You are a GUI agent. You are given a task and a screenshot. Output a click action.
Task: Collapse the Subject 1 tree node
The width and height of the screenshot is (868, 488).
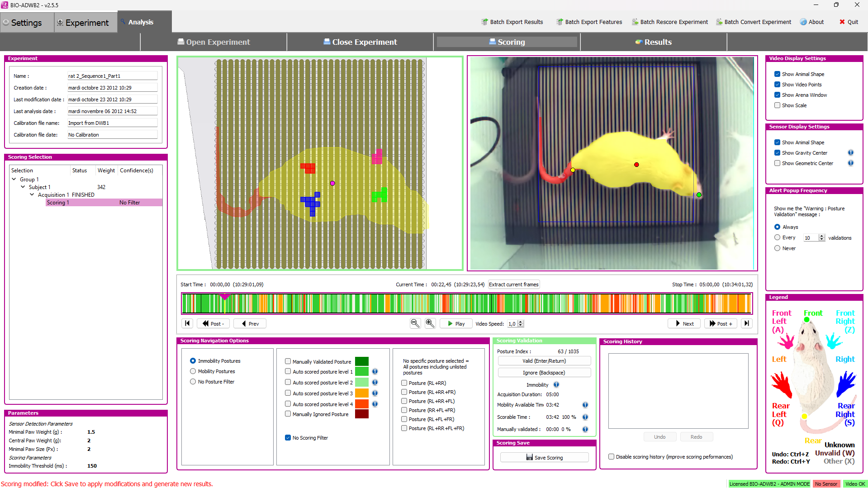[23, 187]
